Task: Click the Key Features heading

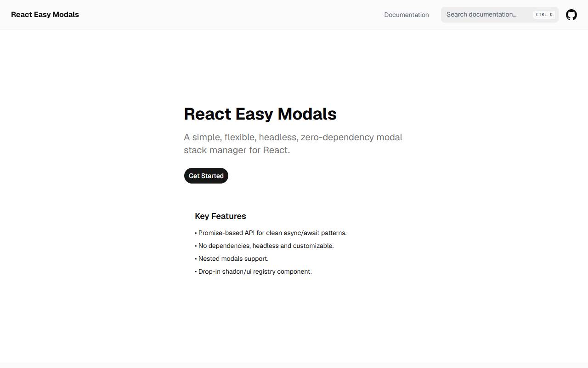Action: [220, 216]
